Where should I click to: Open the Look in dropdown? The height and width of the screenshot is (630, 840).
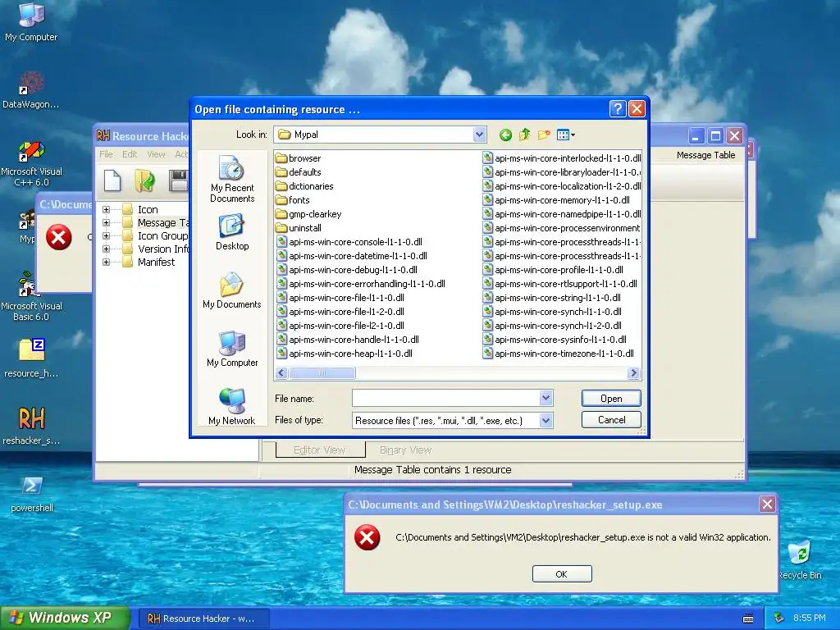479,135
